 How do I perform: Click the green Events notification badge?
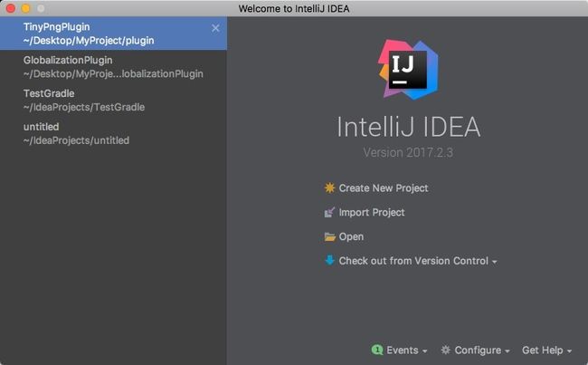pos(377,350)
